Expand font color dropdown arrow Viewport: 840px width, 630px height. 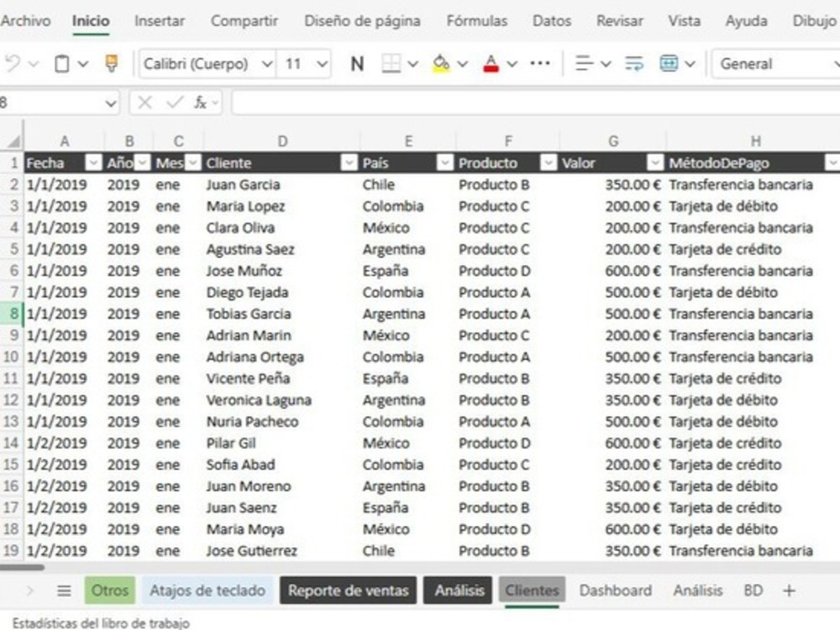click(512, 65)
